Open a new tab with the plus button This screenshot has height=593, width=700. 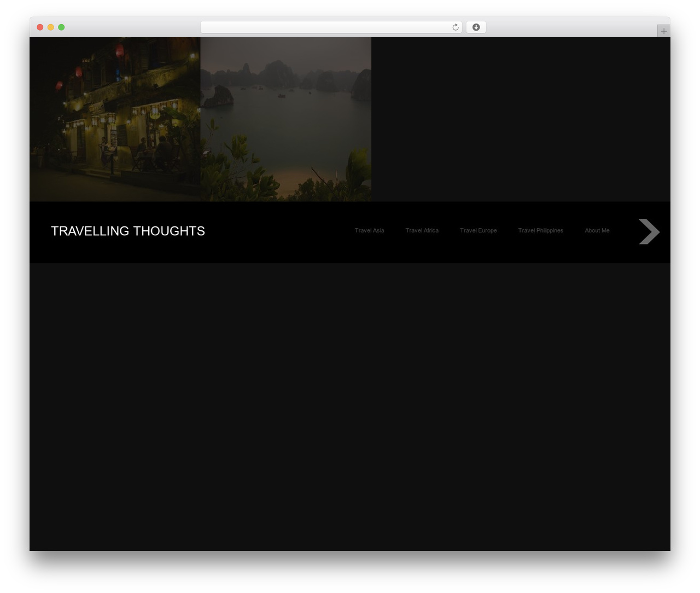click(x=663, y=31)
